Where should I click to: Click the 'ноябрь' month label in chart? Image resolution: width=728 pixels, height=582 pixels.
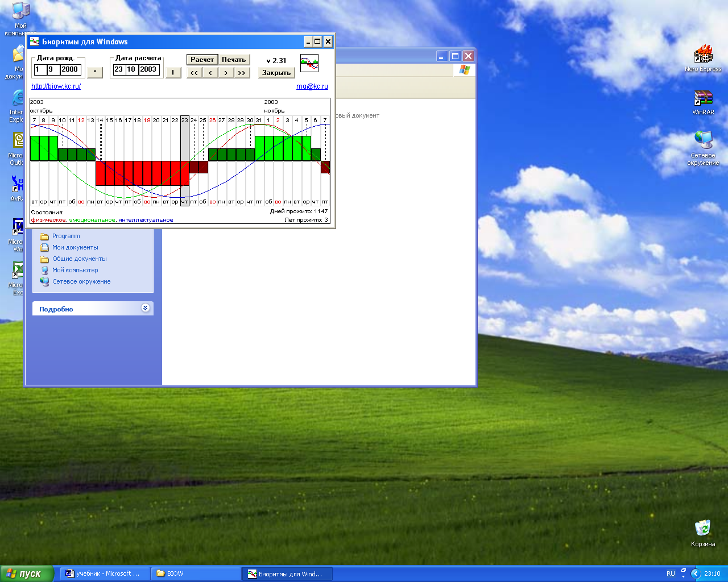pyautogui.click(x=274, y=111)
